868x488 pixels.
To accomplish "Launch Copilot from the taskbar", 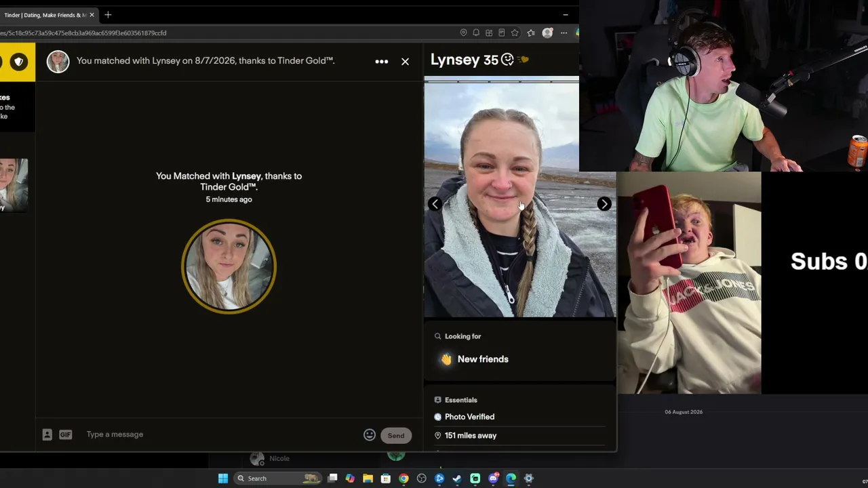I will 350,479.
